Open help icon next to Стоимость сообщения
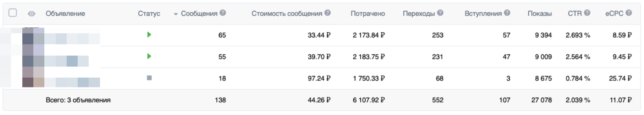This screenshot has height=115, width=644. [327, 13]
